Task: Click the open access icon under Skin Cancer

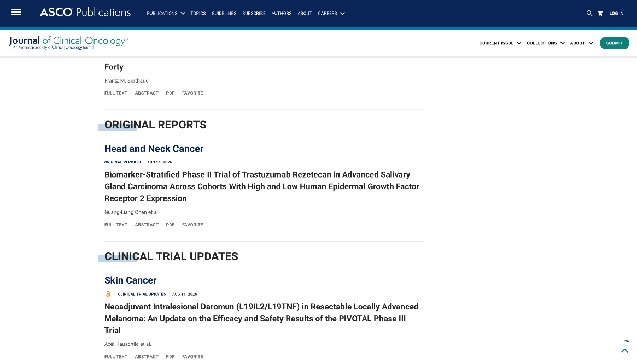Action: click(108, 294)
